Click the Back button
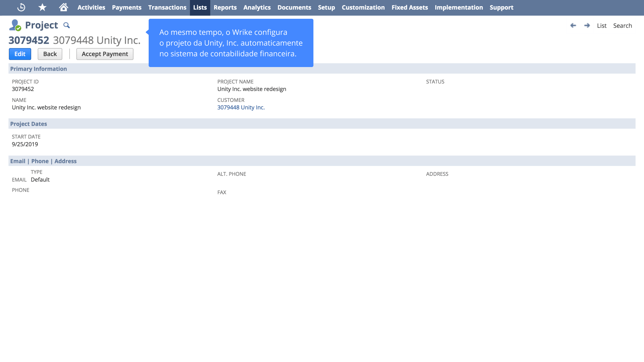644x362 pixels. click(x=50, y=54)
